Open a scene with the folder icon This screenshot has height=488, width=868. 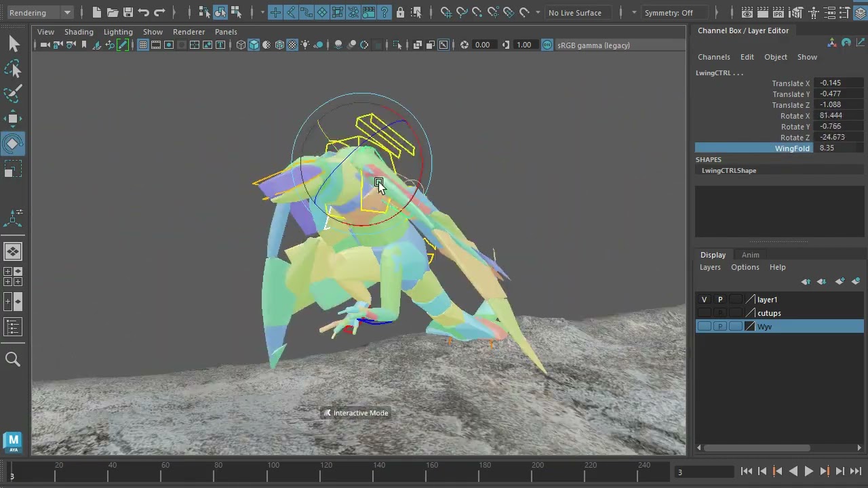tap(112, 12)
